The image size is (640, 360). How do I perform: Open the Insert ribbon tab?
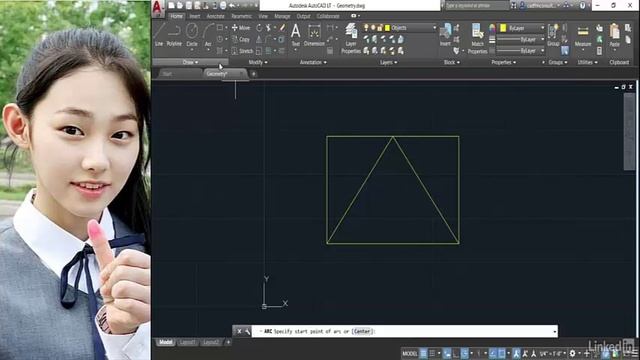point(195,16)
